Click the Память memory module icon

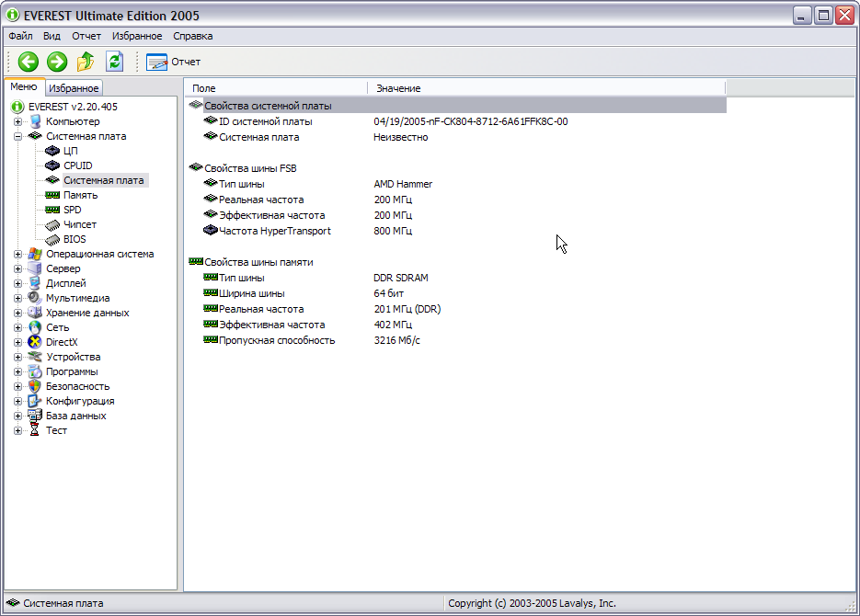[52, 195]
